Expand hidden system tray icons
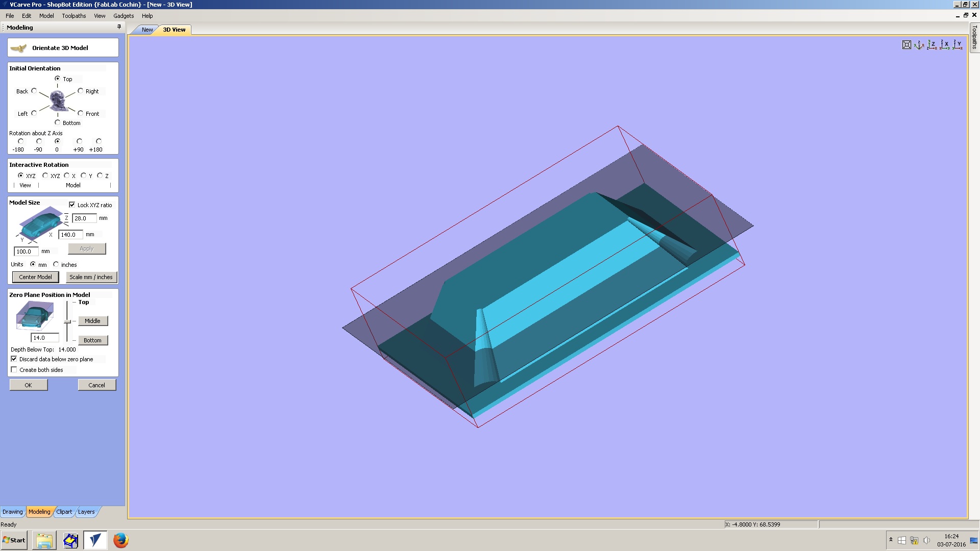The image size is (980, 551). 891,540
